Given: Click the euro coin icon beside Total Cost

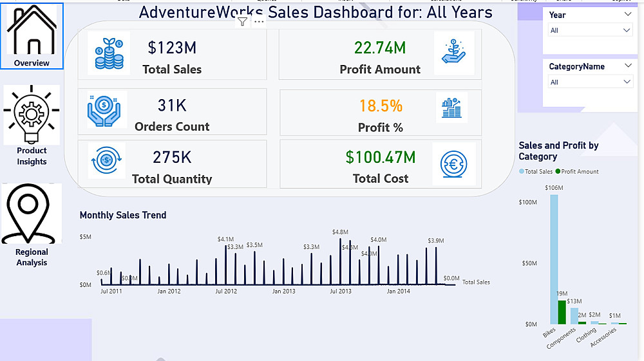Looking at the screenshot, I should point(454,163).
